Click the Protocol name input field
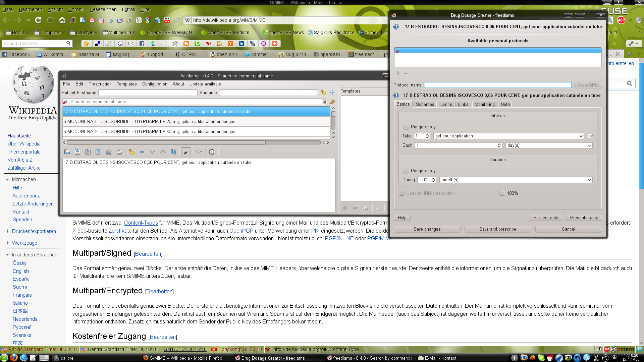The image size is (644, 362). click(498, 85)
